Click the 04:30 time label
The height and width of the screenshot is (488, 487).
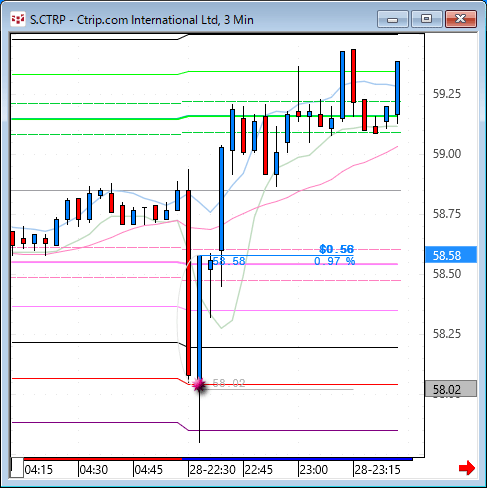tap(94, 470)
